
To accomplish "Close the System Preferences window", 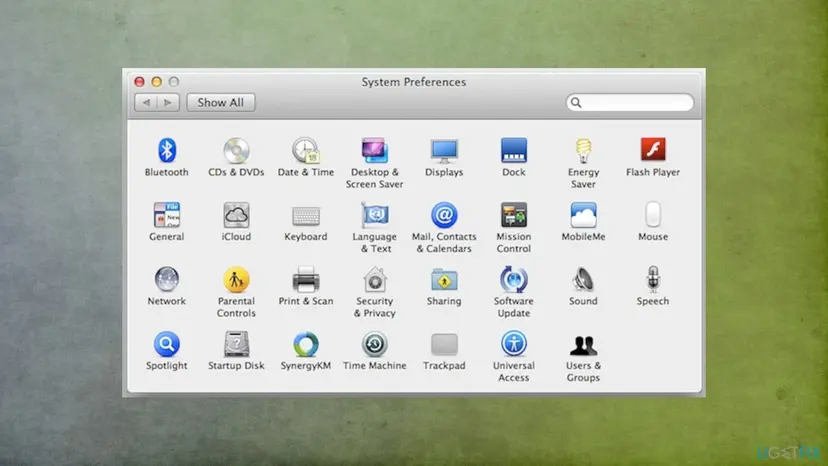I will coord(139,81).
